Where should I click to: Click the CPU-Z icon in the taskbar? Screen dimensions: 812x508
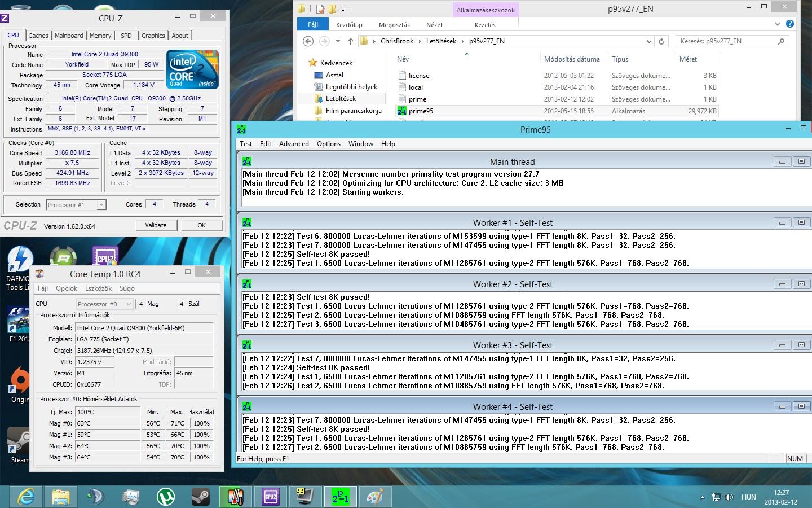(x=271, y=497)
